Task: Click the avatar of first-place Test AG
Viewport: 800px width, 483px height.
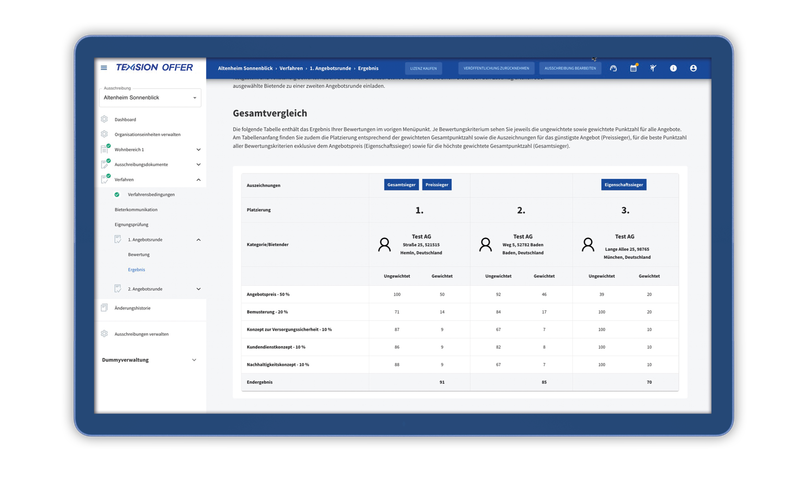Action: [384, 245]
